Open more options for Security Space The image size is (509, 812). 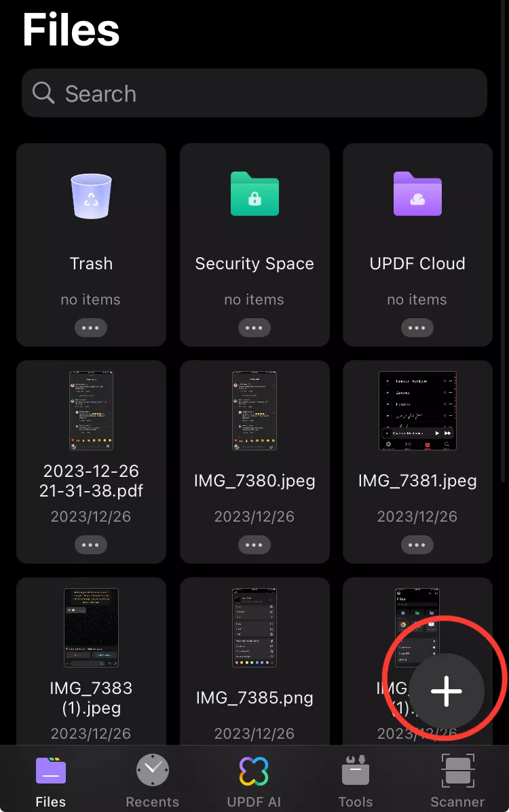coord(254,328)
